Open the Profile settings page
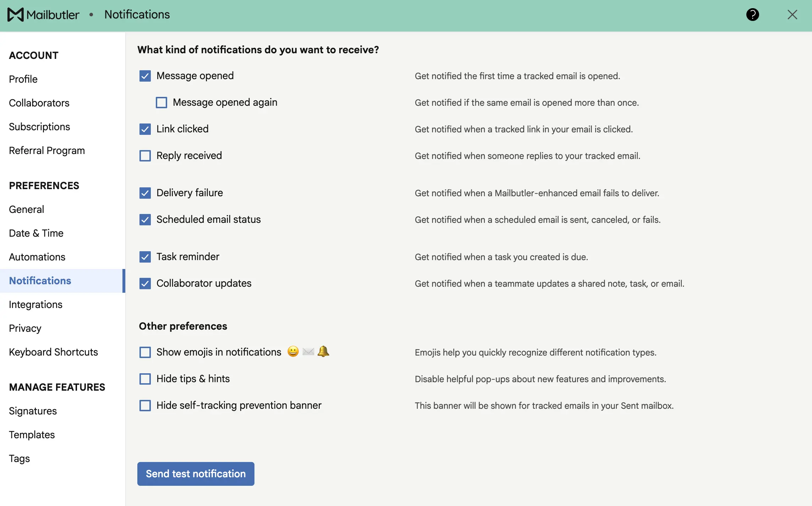 [x=23, y=79]
